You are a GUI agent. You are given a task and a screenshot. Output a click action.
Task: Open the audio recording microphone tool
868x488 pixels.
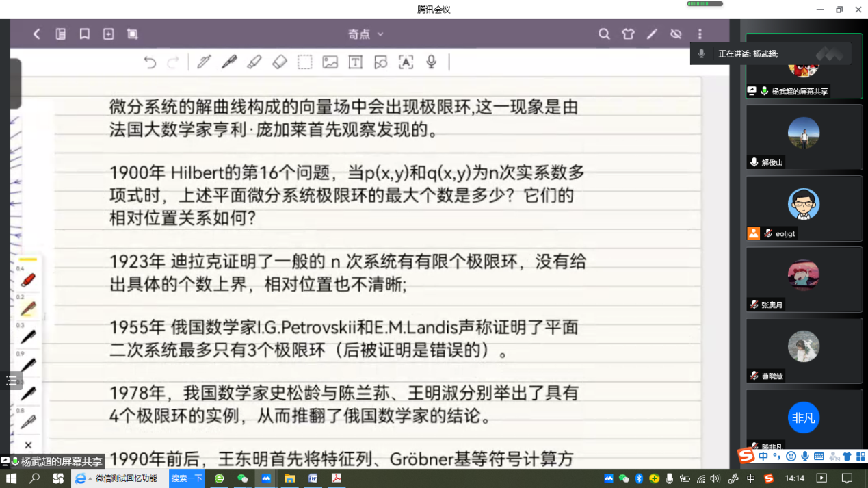[432, 62]
